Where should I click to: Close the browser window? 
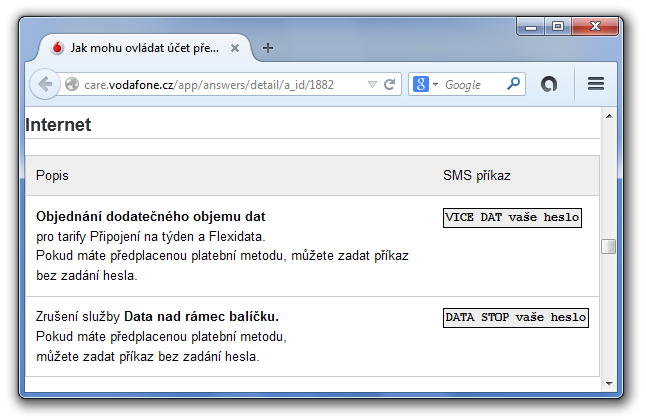tap(595, 27)
